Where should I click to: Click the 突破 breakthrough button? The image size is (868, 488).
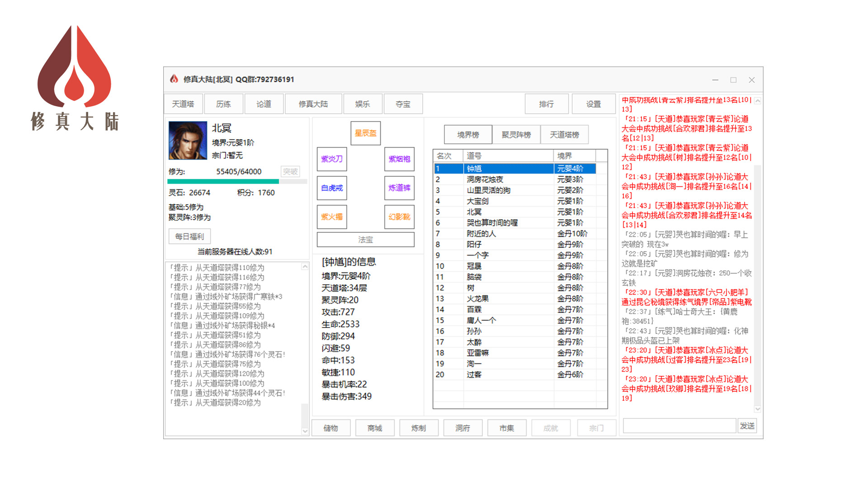(x=291, y=172)
